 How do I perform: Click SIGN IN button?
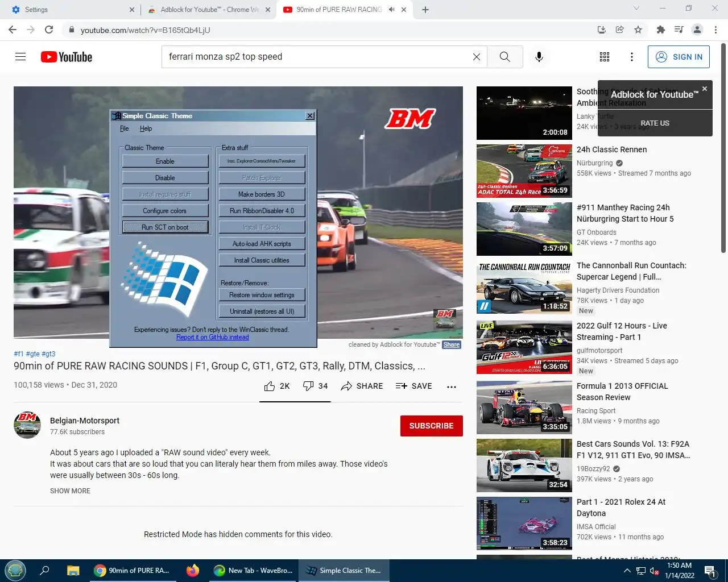click(x=679, y=57)
